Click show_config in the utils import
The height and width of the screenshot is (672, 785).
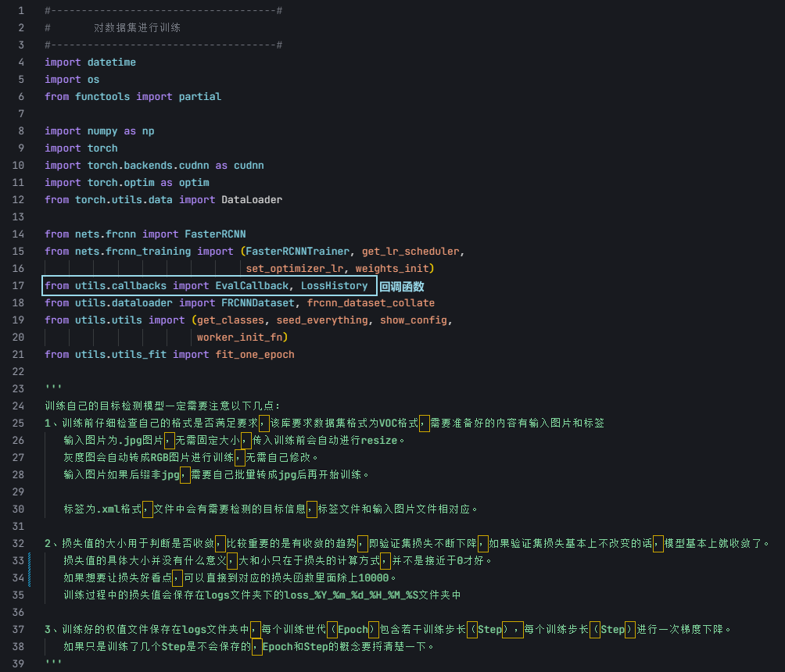coord(413,320)
